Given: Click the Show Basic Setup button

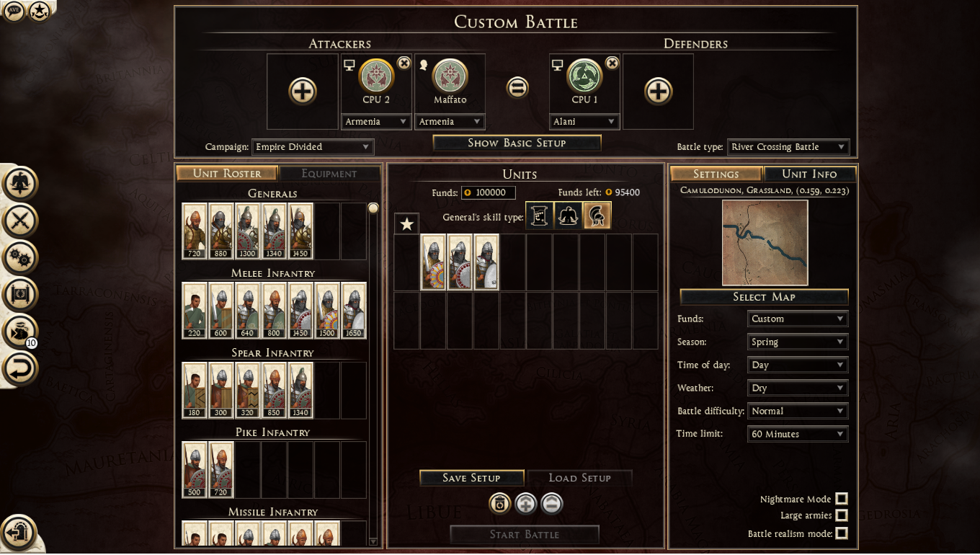Looking at the screenshot, I should point(517,143).
